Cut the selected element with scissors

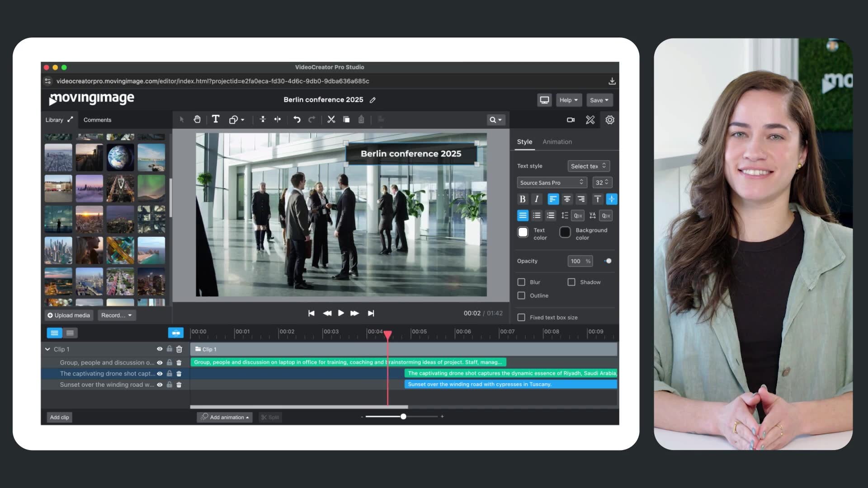331,119
